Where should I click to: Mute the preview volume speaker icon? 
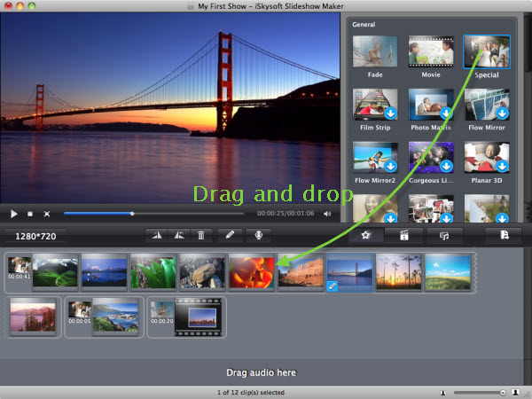[327, 214]
